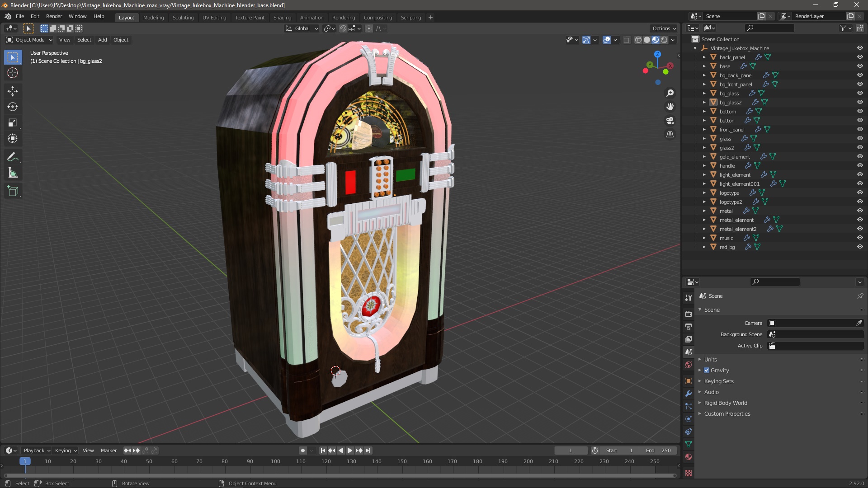Toggle camera view in viewport
868x488 pixels.
[x=670, y=121]
